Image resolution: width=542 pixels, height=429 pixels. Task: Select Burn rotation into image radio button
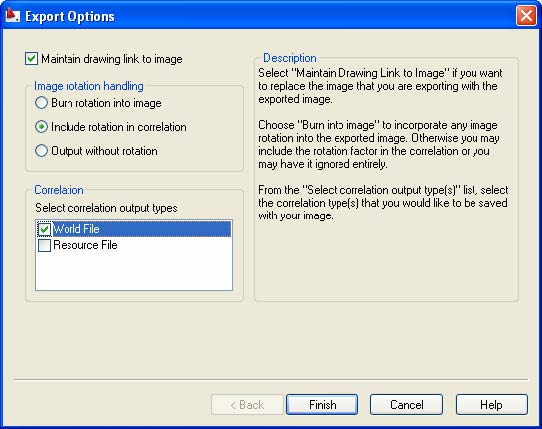pos(41,103)
